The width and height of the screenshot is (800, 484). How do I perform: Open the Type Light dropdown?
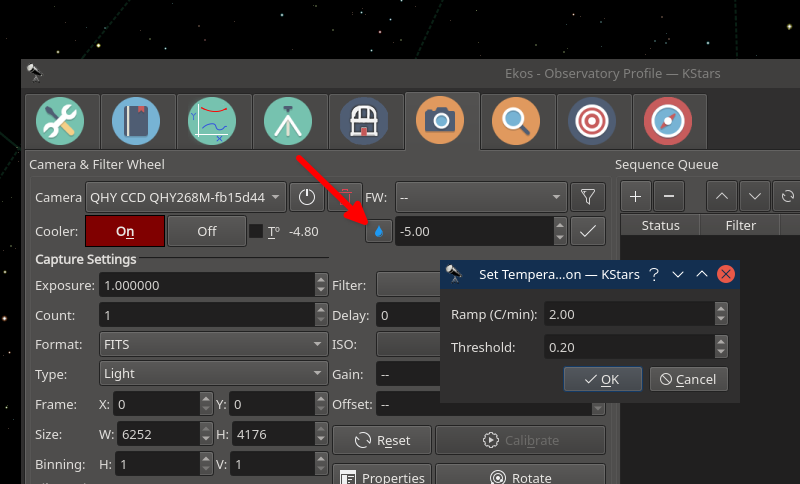coord(213,374)
